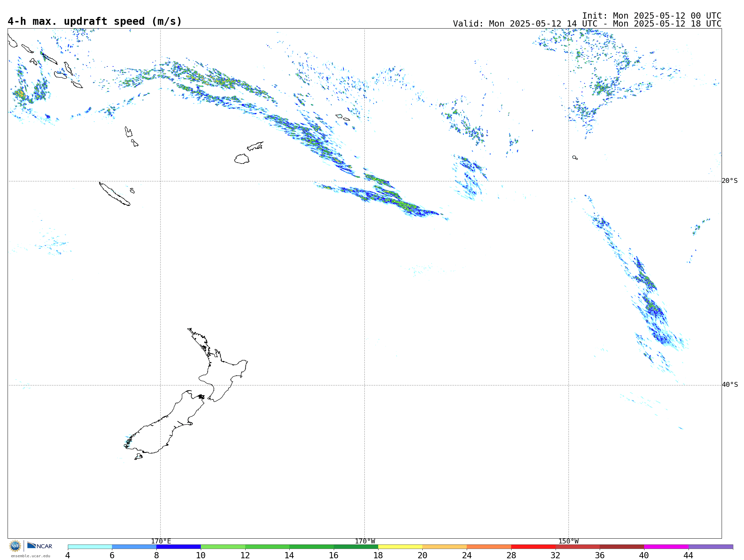Click the colorbar tick label "40"
The width and height of the screenshot is (744, 560).
(x=644, y=555)
